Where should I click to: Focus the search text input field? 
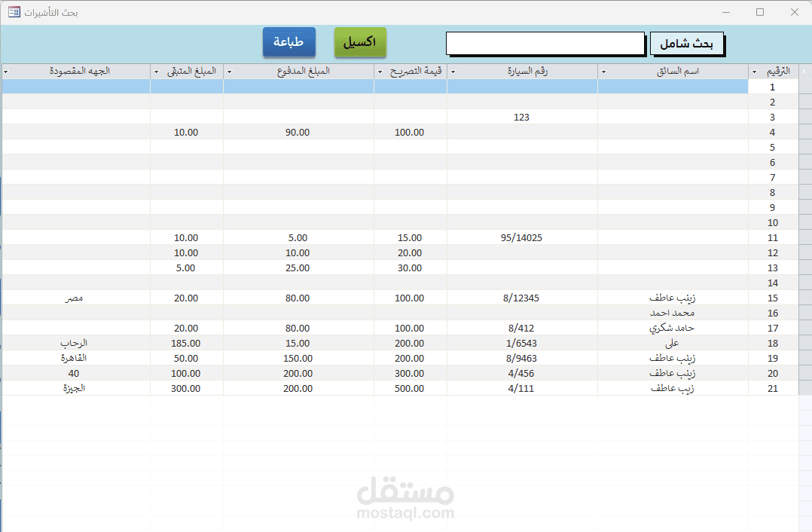pos(545,44)
